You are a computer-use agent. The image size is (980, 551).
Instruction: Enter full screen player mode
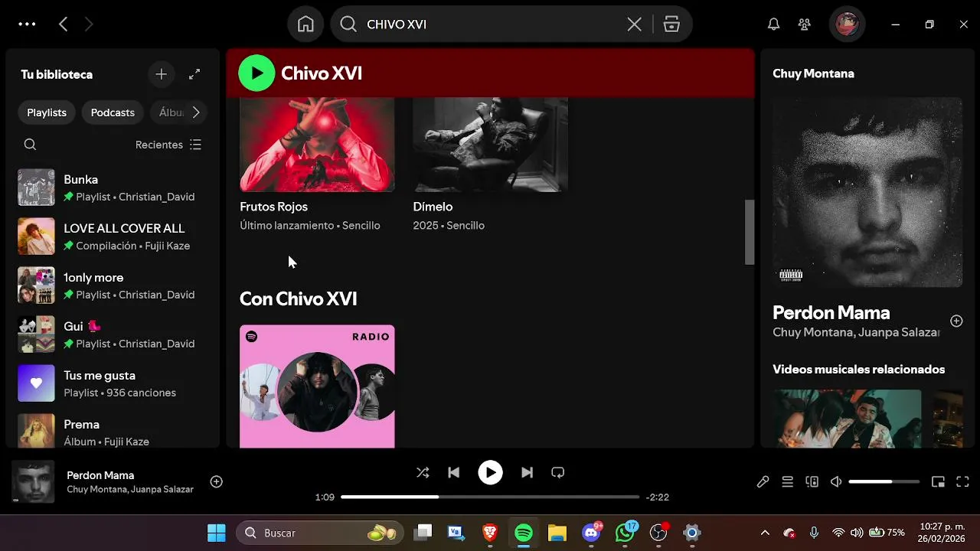[x=962, y=481]
